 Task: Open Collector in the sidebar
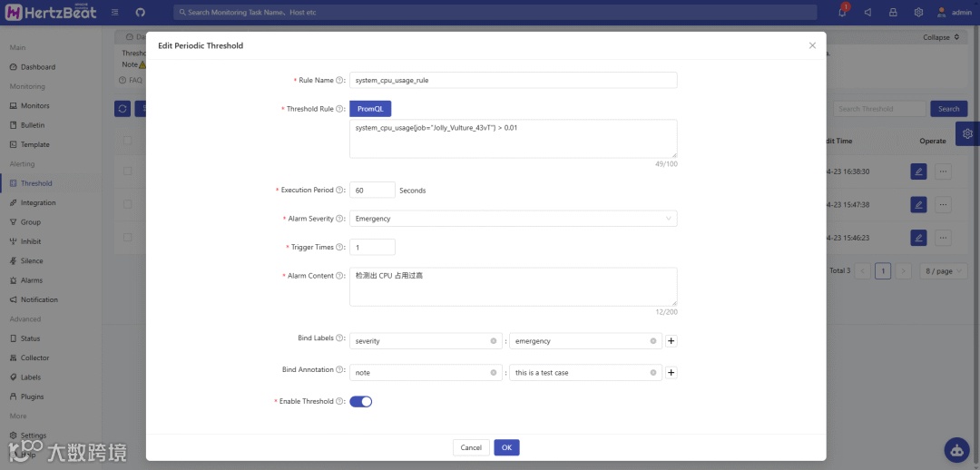point(34,357)
